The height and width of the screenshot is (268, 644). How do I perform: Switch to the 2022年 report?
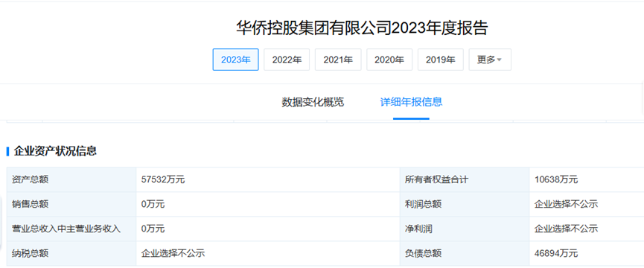click(287, 60)
